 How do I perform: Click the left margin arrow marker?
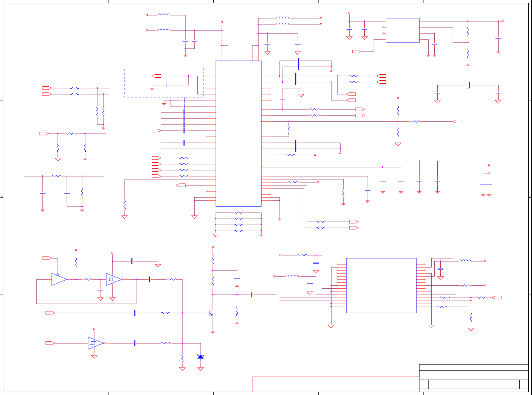click(2, 197)
